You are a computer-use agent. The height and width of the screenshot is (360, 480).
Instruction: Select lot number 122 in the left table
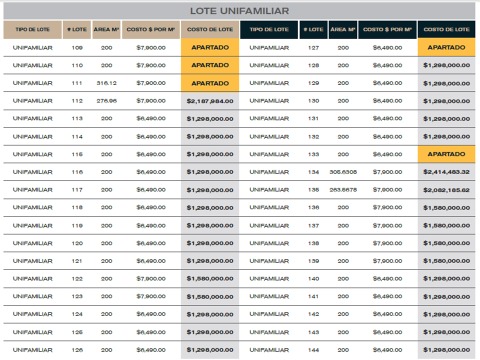click(77, 279)
